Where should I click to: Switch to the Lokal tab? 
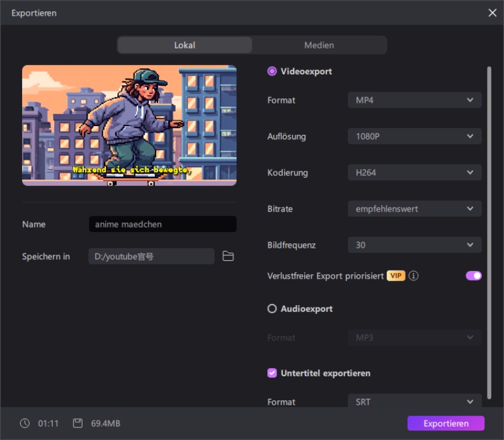(x=185, y=45)
